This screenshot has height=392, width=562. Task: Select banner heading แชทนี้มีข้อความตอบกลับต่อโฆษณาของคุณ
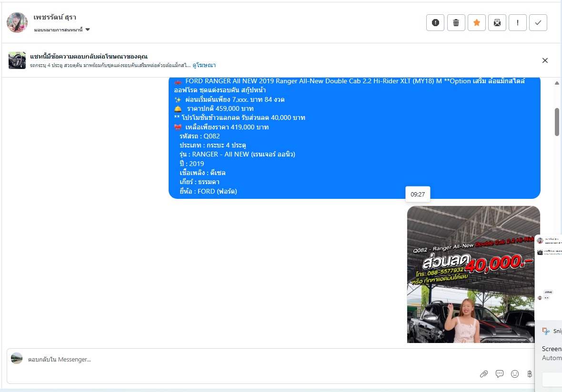89,57
